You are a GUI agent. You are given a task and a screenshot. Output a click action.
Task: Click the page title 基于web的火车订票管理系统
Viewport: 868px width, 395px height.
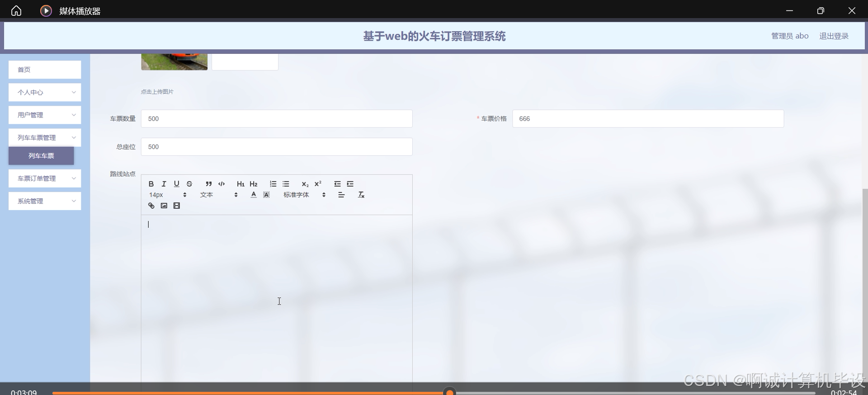434,36
